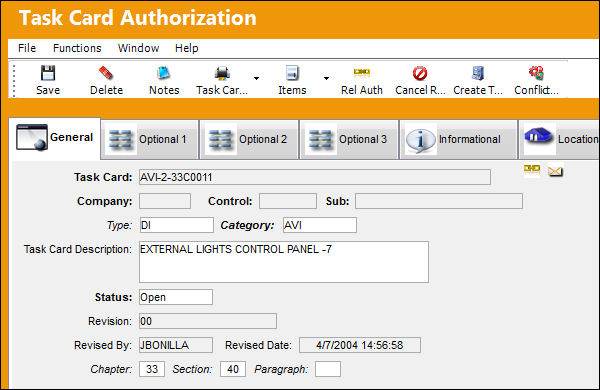The width and height of the screenshot is (600, 390).
Task: Click the Revised Date field
Action: tap(360, 345)
